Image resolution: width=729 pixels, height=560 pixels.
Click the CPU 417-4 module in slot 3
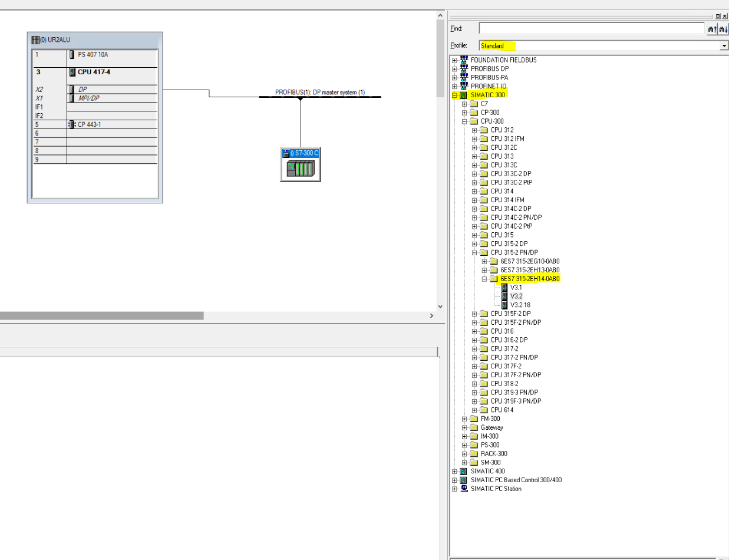coord(94,73)
